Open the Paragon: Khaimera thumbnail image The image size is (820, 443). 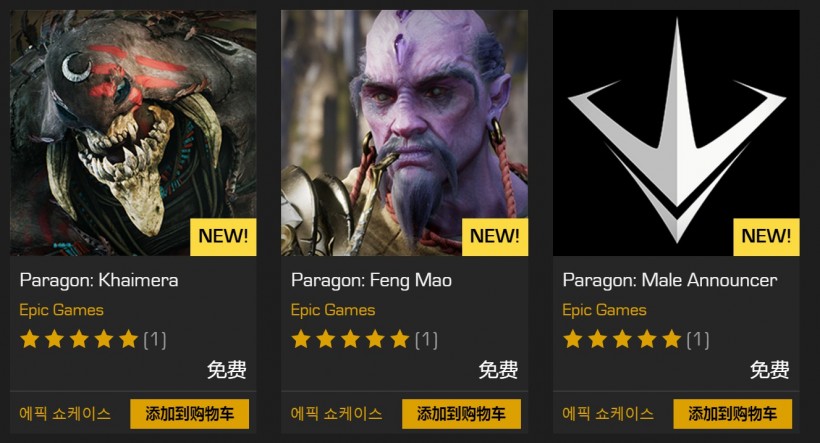tap(133, 133)
